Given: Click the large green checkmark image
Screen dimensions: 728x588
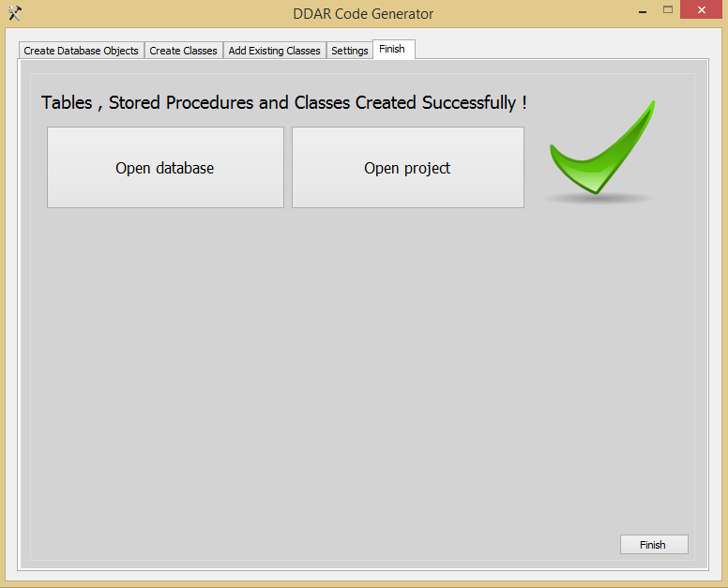Looking at the screenshot, I should click(600, 150).
